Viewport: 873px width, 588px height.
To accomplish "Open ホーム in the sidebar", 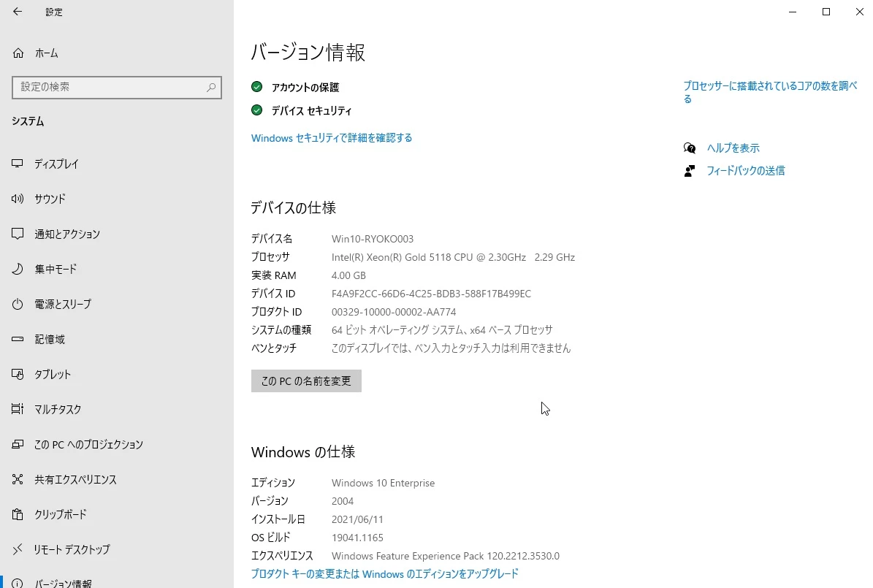I will coord(46,53).
